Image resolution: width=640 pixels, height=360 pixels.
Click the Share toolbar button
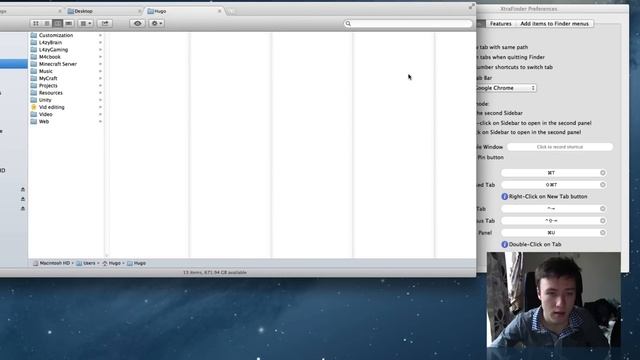tap(105, 23)
